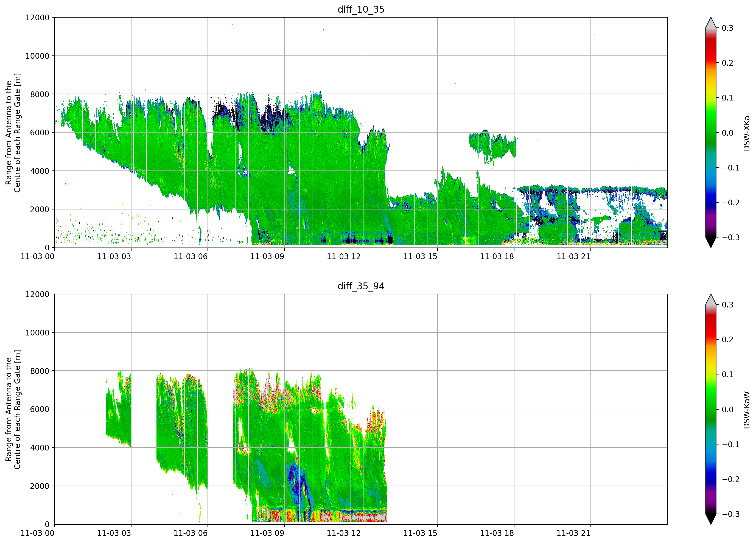
Task: Select the "0.0" tick on DSW-XKa colorbar
Action: [728, 133]
